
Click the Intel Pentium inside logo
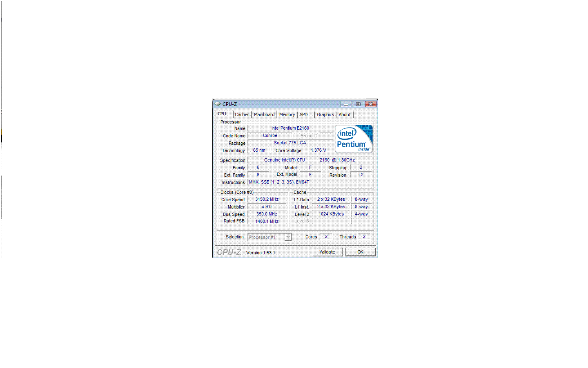click(354, 139)
